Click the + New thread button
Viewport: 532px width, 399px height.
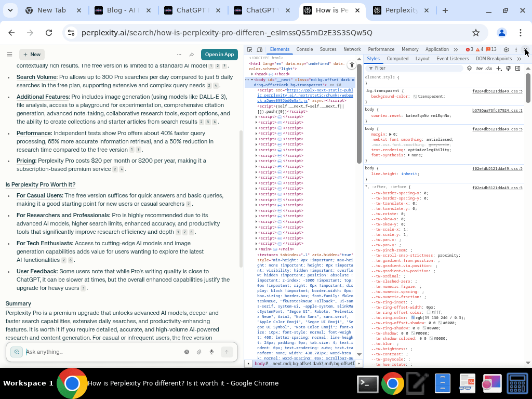pos(32,54)
